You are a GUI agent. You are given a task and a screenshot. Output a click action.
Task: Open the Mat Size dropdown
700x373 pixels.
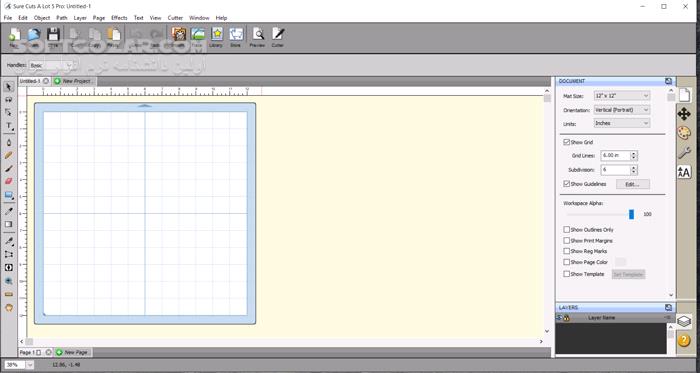tap(622, 95)
